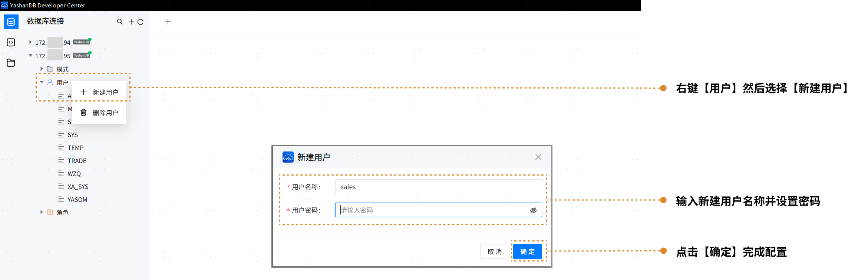Add a new database connection with plus icon
This screenshot has height=280, width=868.
[x=131, y=22]
